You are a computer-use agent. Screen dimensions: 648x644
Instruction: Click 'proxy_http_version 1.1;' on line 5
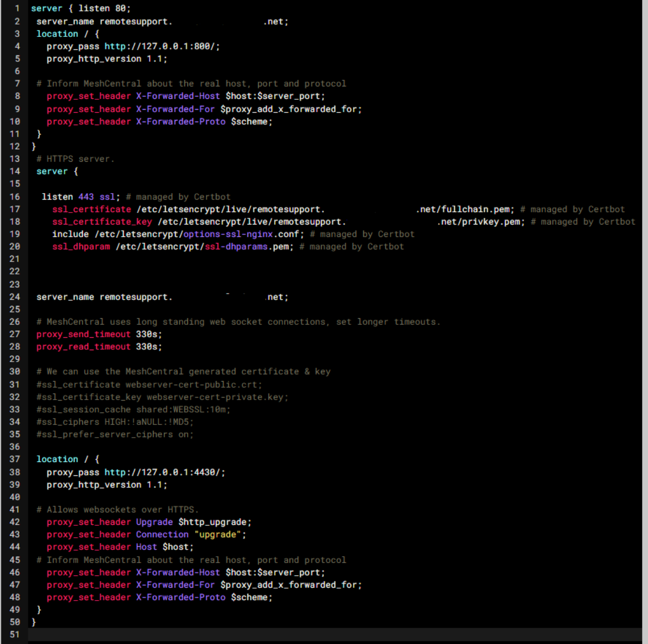pos(107,59)
